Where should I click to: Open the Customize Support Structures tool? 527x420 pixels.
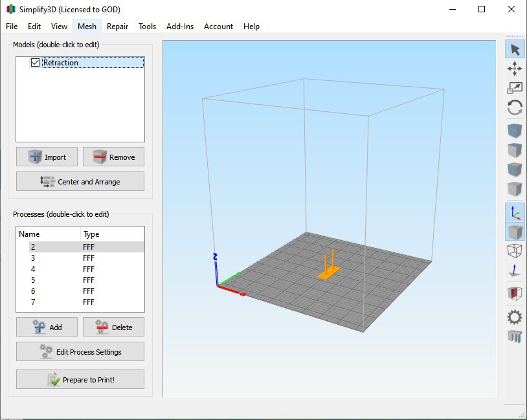(515, 336)
